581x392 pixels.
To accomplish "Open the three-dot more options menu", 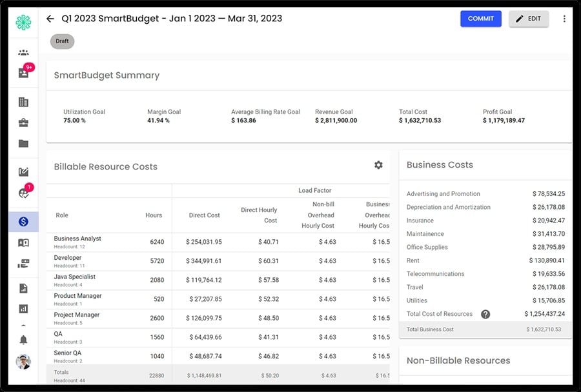I will click(564, 19).
